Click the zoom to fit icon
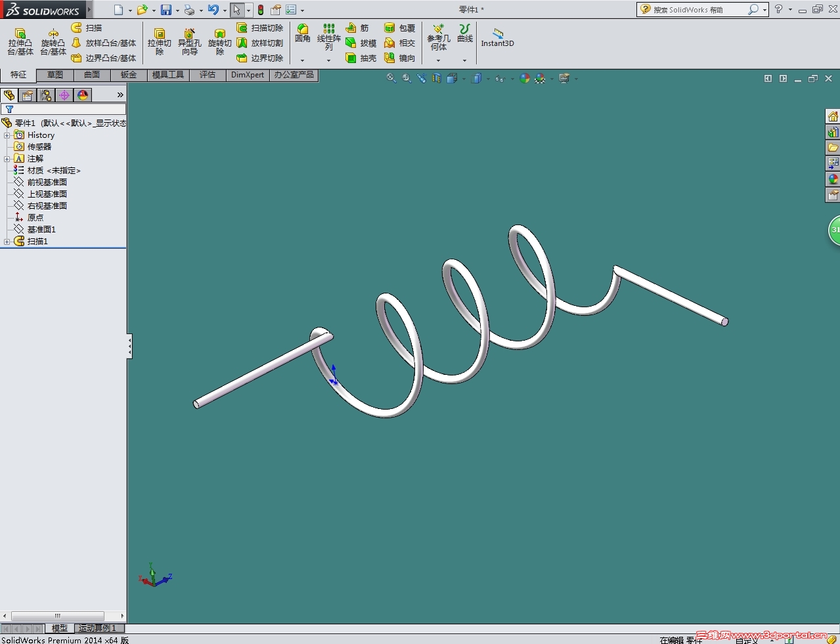The height and width of the screenshot is (644, 840). (x=391, y=78)
